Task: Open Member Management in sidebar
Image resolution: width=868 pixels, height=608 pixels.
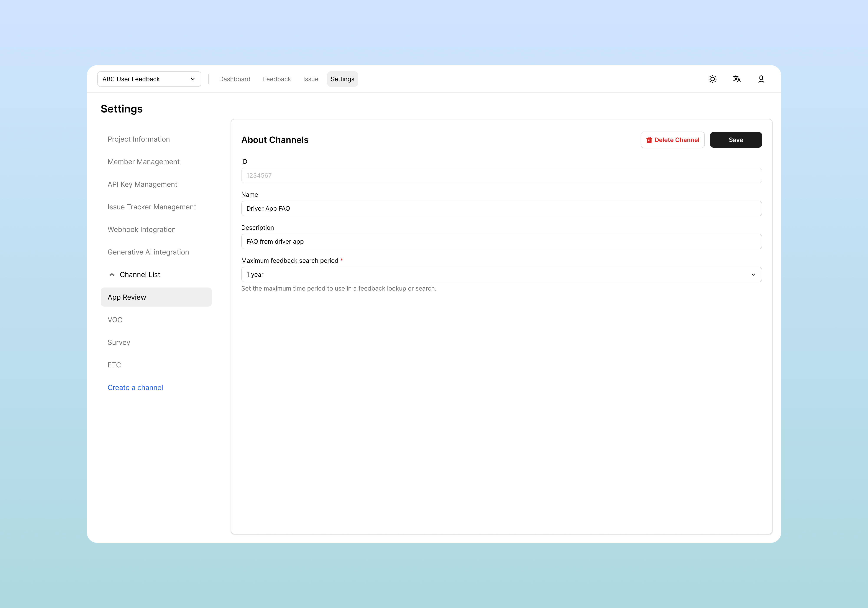Action: pyautogui.click(x=143, y=162)
